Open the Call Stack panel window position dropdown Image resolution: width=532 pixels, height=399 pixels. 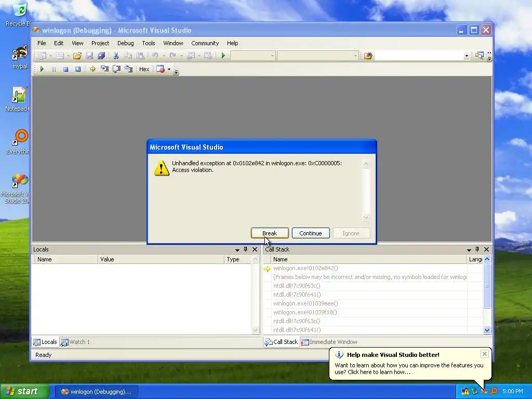coord(469,250)
